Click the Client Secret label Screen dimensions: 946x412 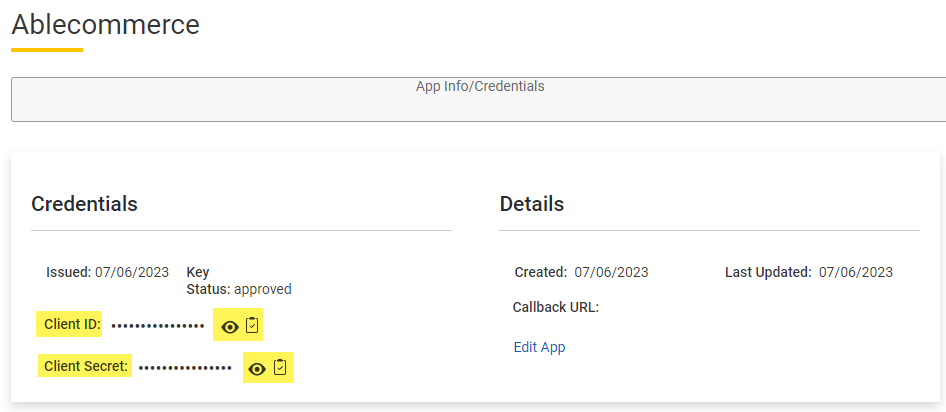(85, 366)
